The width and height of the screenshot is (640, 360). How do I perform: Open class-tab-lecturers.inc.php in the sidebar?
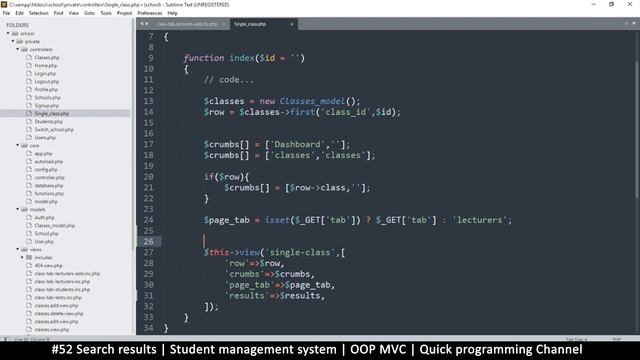click(x=62, y=282)
